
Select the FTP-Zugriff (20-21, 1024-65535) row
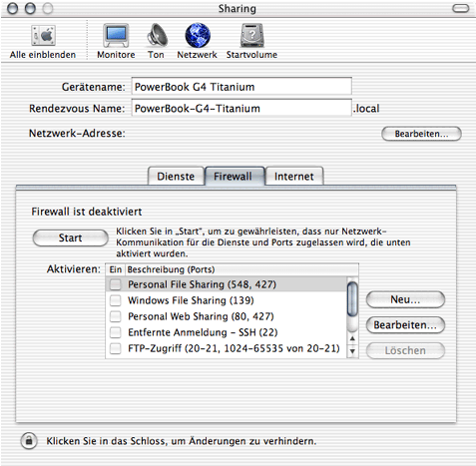[x=227, y=348]
